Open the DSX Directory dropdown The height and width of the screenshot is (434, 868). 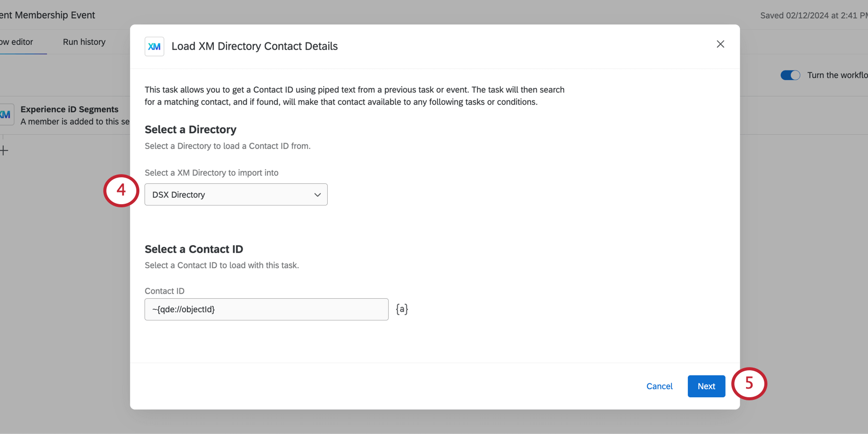pyautogui.click(x=236, y=195)
